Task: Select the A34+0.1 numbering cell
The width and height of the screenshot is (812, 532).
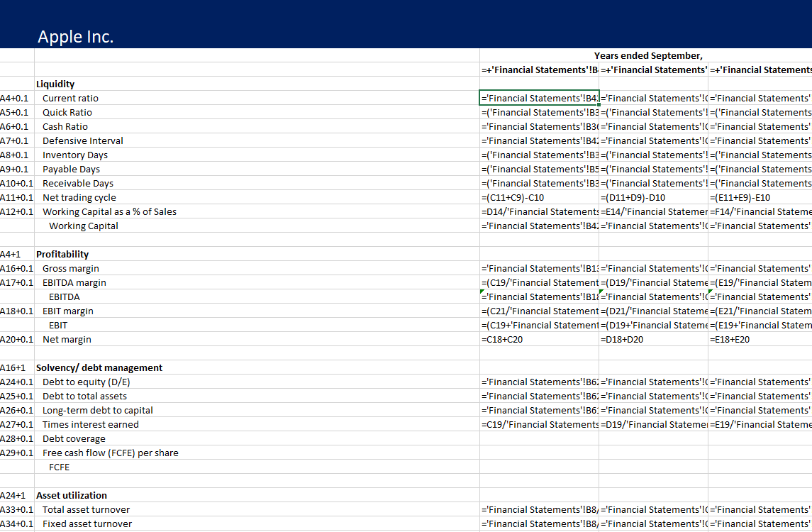Action: [16, 523]
